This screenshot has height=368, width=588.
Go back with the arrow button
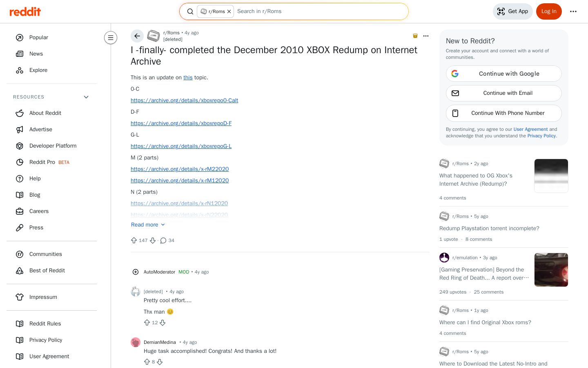[x=137, y=36]
